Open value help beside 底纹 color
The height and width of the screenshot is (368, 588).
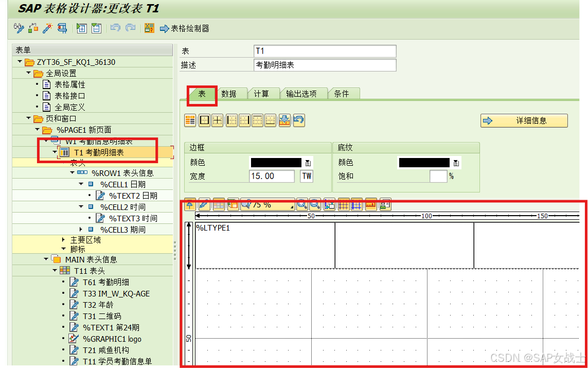[x=456, y=163]
